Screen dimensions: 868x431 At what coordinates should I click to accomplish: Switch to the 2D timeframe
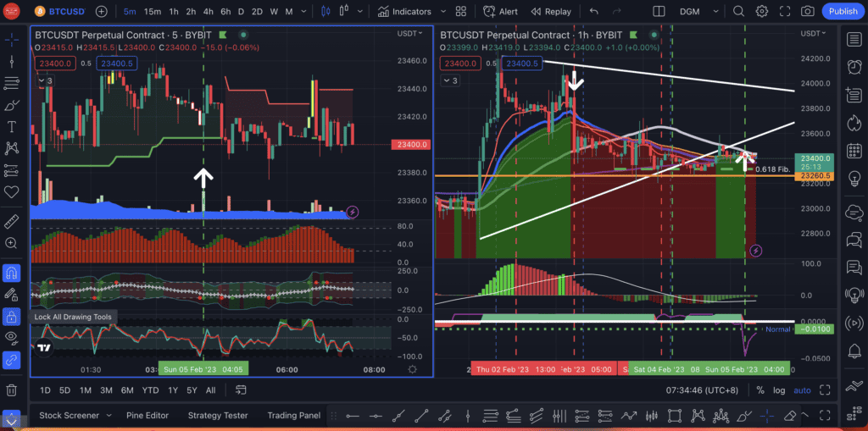click(x=257, y=11)
